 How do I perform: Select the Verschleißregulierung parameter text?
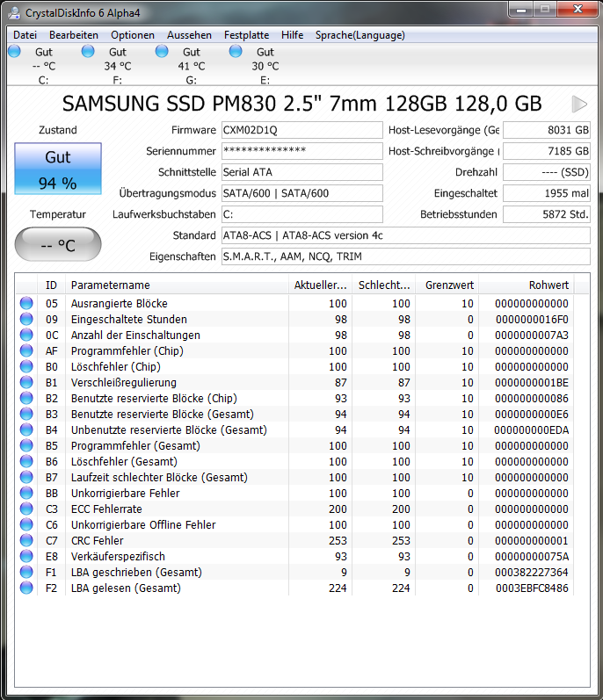[x=124, y=383]
